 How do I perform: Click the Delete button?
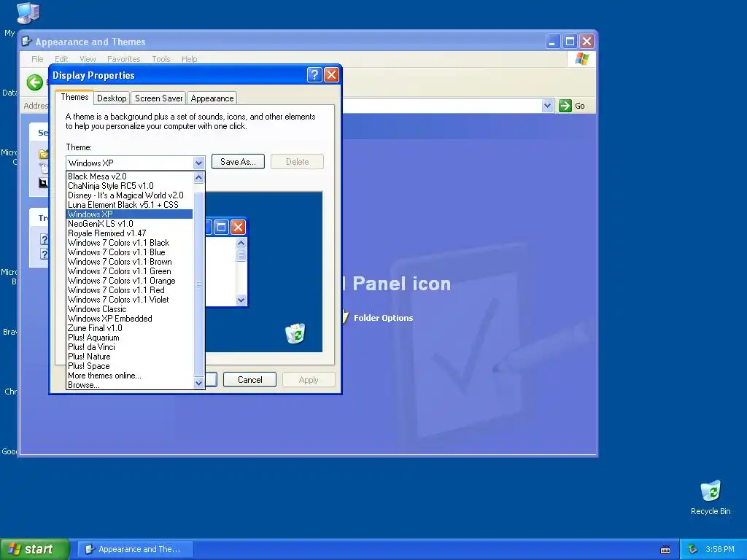click(298, 162)
